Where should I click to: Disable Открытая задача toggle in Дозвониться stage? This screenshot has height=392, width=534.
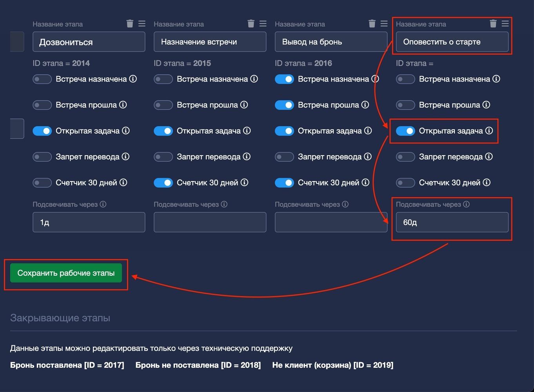[42, 131]
